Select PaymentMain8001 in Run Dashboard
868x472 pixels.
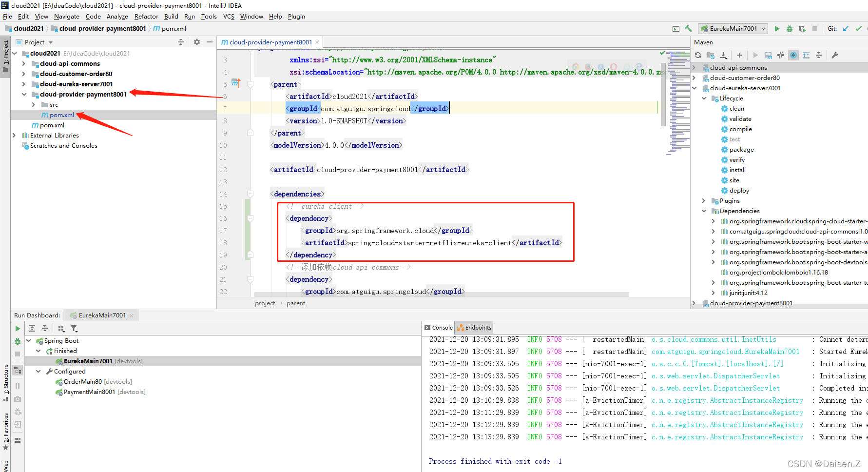pyautogui.click(x=89, y=392)
